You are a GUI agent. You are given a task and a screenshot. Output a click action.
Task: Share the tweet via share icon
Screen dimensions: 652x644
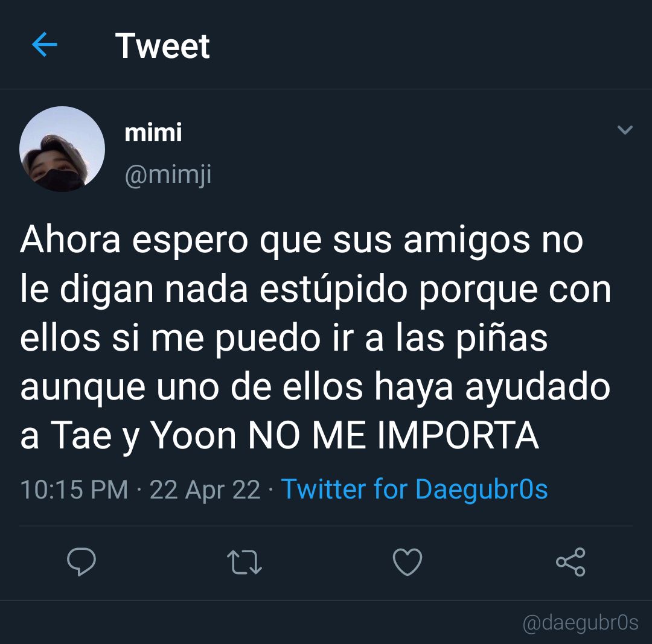[570, 562]
